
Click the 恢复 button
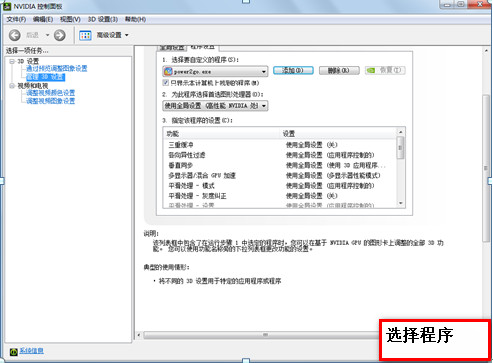(385, 70)
